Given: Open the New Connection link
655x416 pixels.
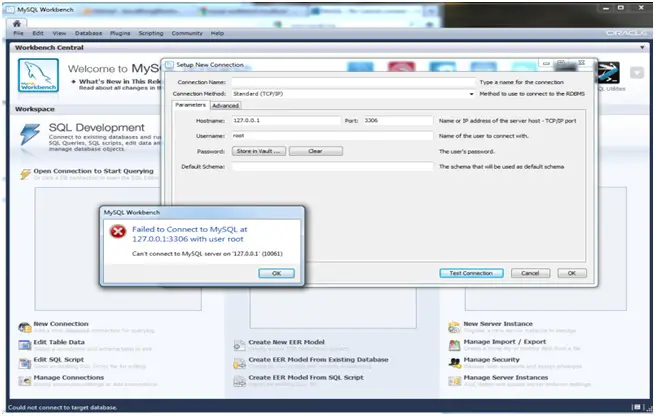Looking at the screenshot, I should (x=61, y=324).
